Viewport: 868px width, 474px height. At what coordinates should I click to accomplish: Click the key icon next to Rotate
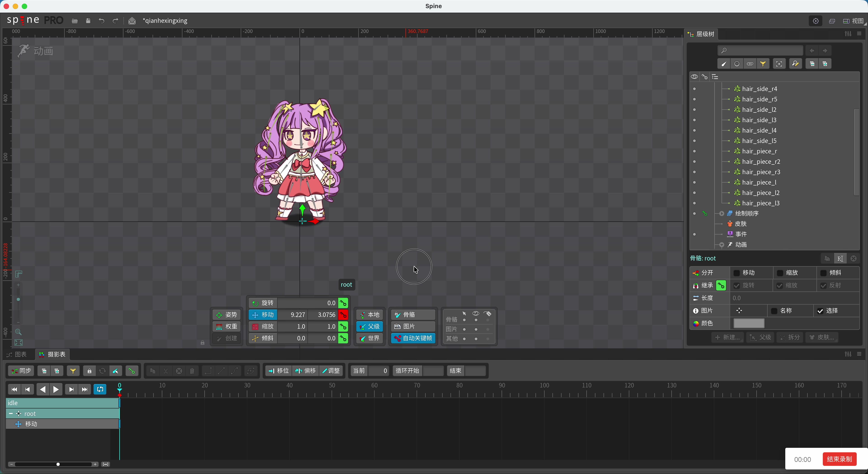pyautogui.click(x=343, y=303)
